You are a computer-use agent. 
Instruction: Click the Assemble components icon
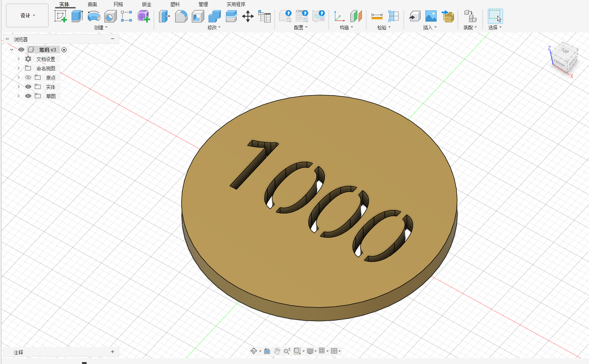[x=470, y=16]
